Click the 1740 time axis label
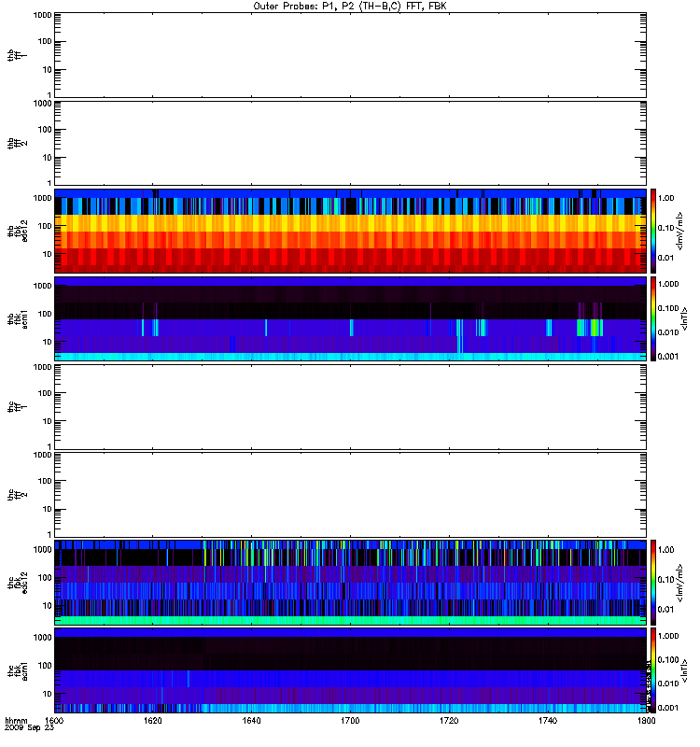The image size is (700, 747). click(548, 721)
